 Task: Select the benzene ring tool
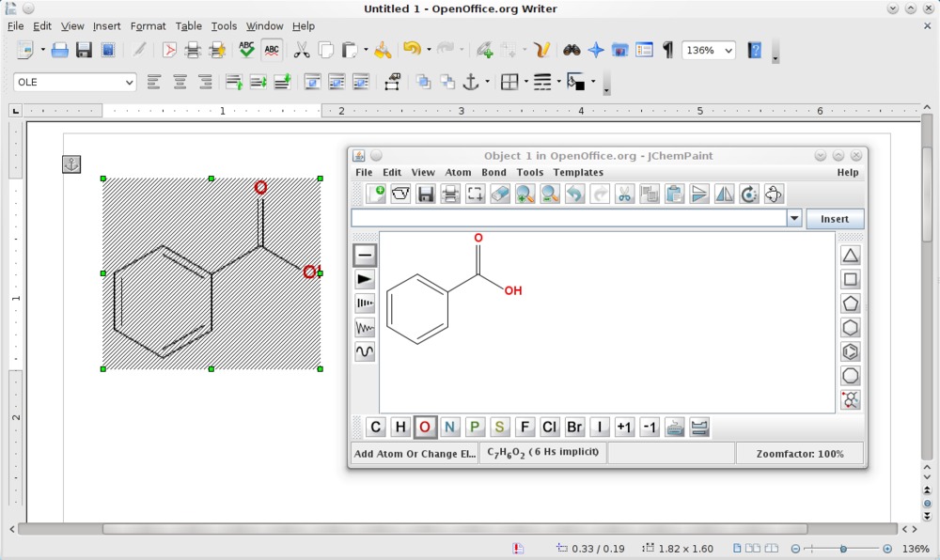[x=850, y=351]
